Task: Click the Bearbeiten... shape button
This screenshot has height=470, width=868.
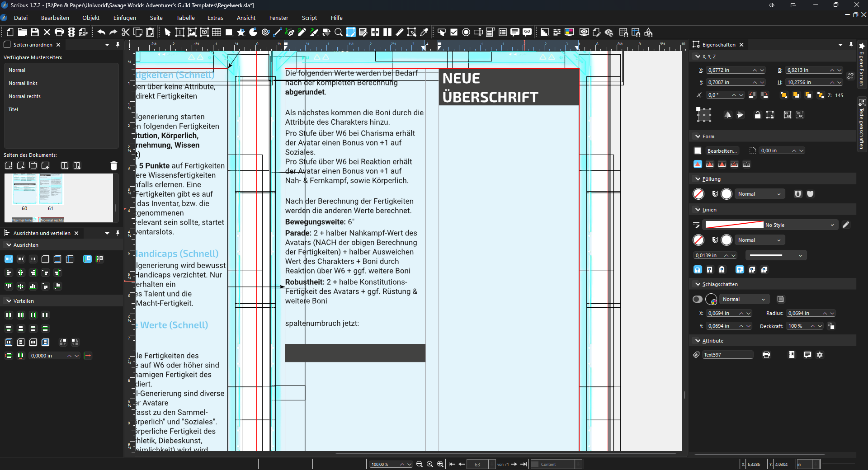Action: (722, 151)
